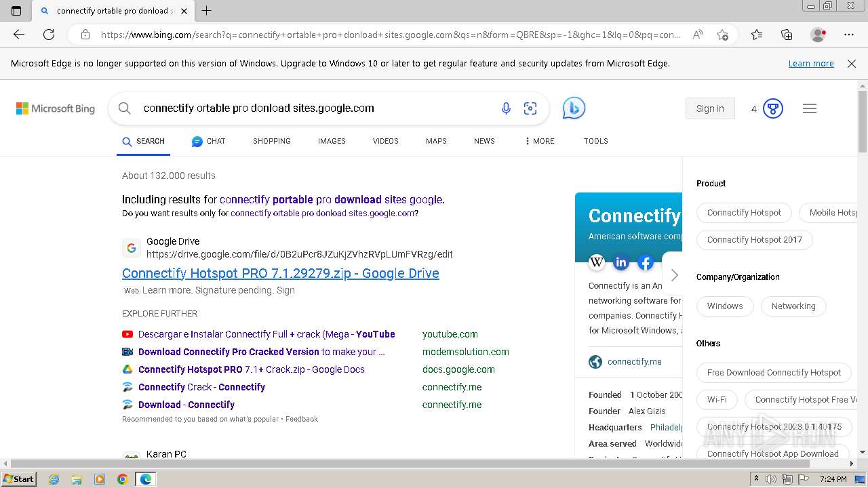Viewport: 868px width, 488px height.
Task: Click the Sign in button
Action: [x=710, y=108]
